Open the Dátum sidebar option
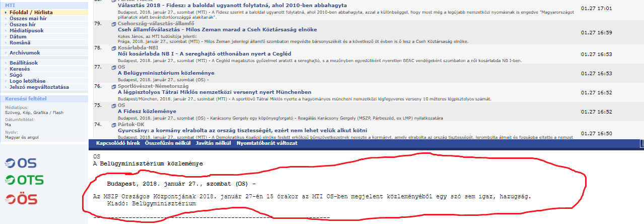 point(19,37)
